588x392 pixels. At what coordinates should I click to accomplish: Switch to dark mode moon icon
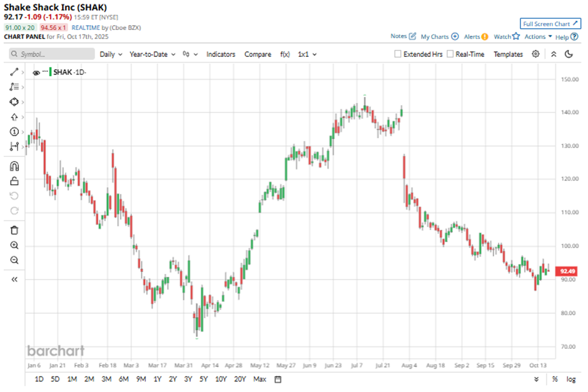(x=569, y=54)
